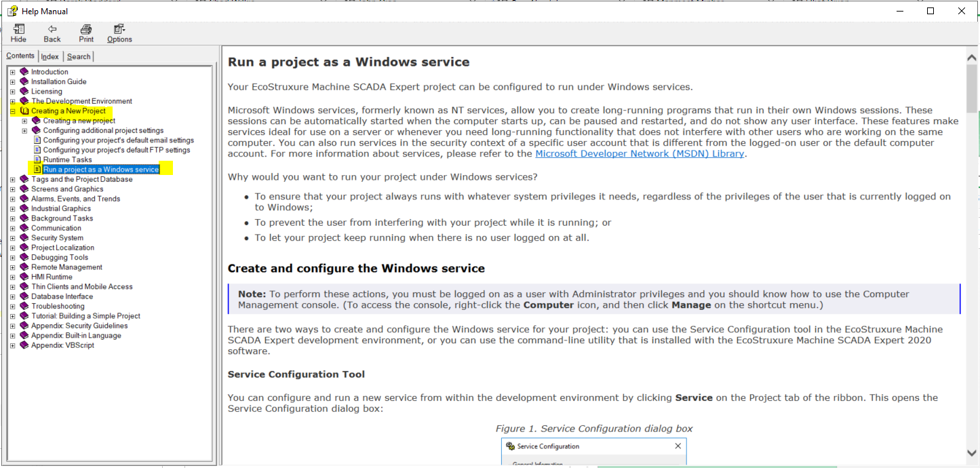Click the Installation Guide book icon
This screenshot has width=980, height=468.
[24, 81]
